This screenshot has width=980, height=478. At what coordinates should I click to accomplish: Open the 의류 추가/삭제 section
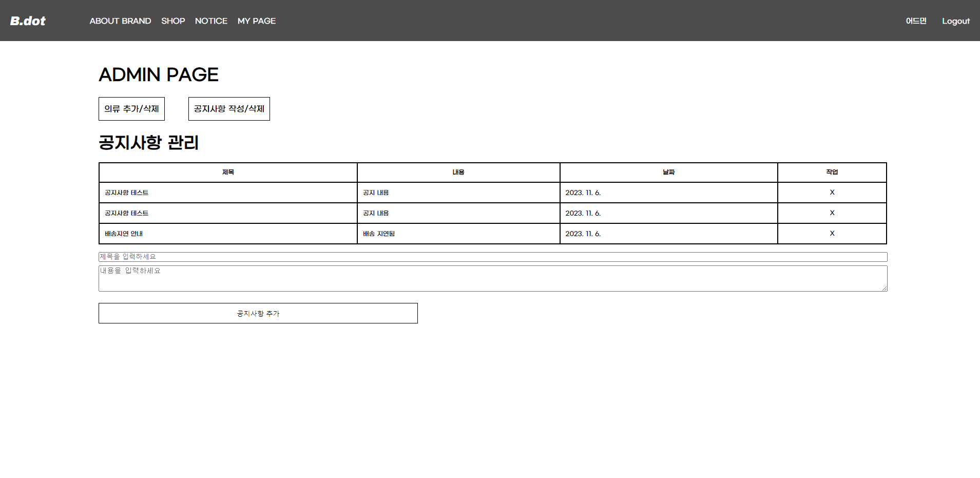coord(131,109)
